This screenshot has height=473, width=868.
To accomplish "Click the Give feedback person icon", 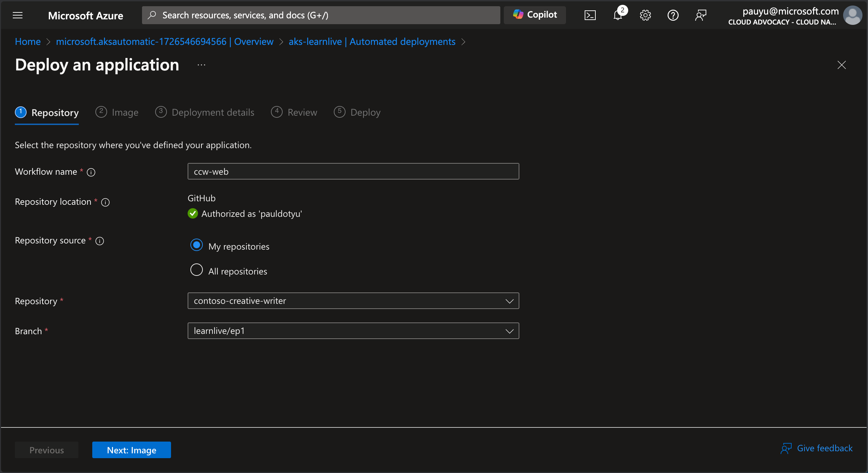I will pos(786,448).
